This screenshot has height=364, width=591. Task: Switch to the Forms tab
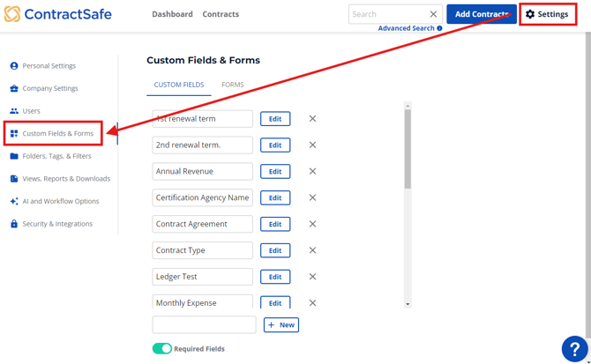coord(233,85)
